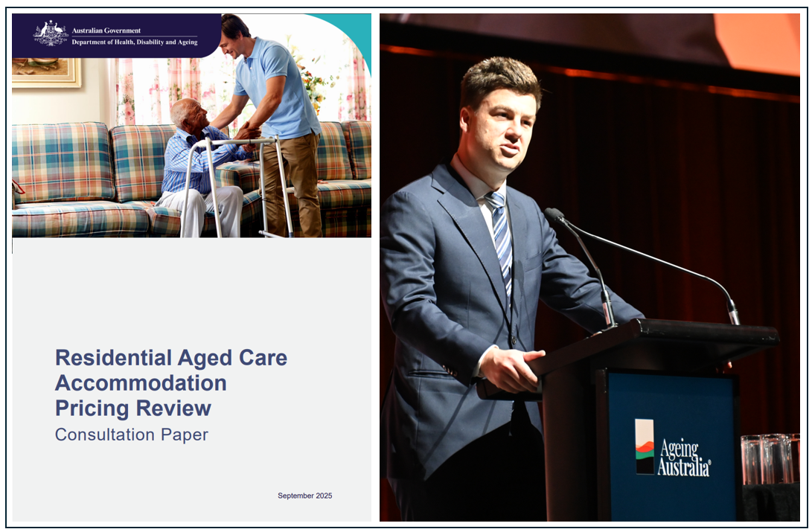Click the Consultation Paper heading text

[130, 434]
